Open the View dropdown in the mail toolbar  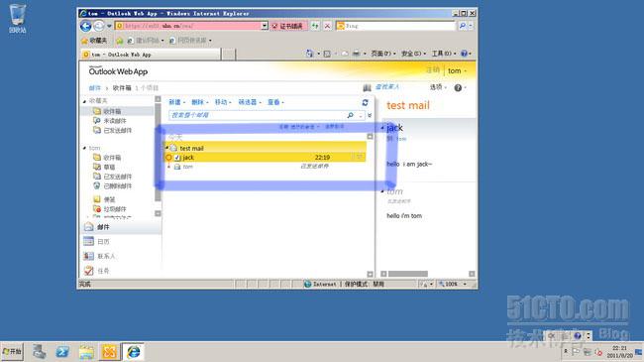[x=275, y=102]
